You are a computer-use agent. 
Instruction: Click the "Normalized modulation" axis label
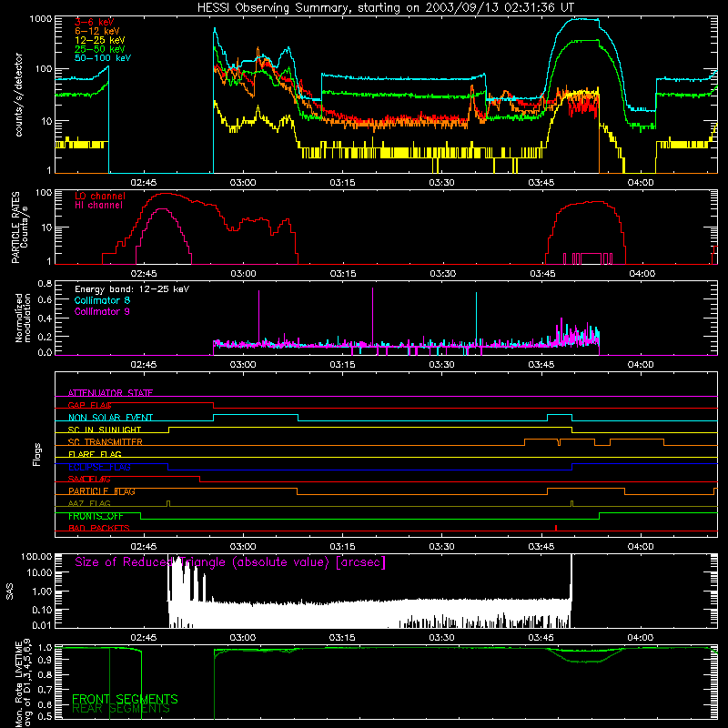[23, 318]
